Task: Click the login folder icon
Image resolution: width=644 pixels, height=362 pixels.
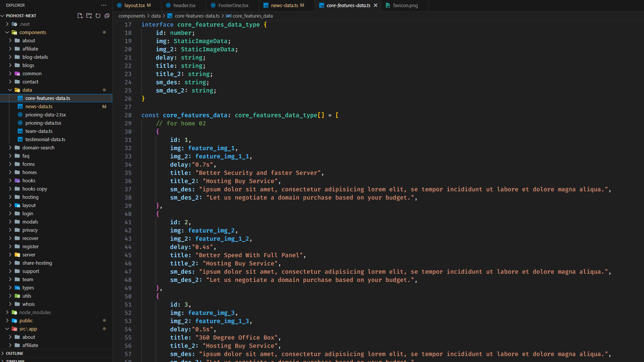Action: pyautogui.click(x=17, y=213)
